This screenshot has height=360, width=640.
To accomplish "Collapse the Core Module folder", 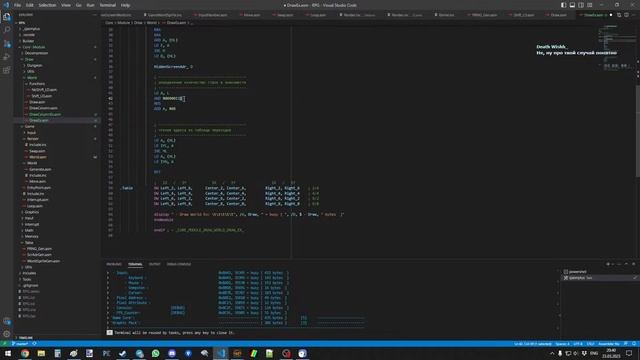I will [34, 47].
